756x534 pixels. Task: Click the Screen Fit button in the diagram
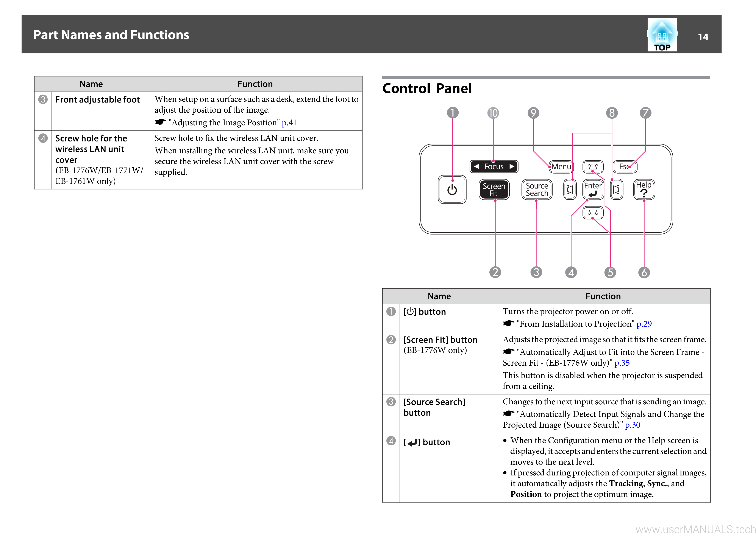[x=494, y=189]
